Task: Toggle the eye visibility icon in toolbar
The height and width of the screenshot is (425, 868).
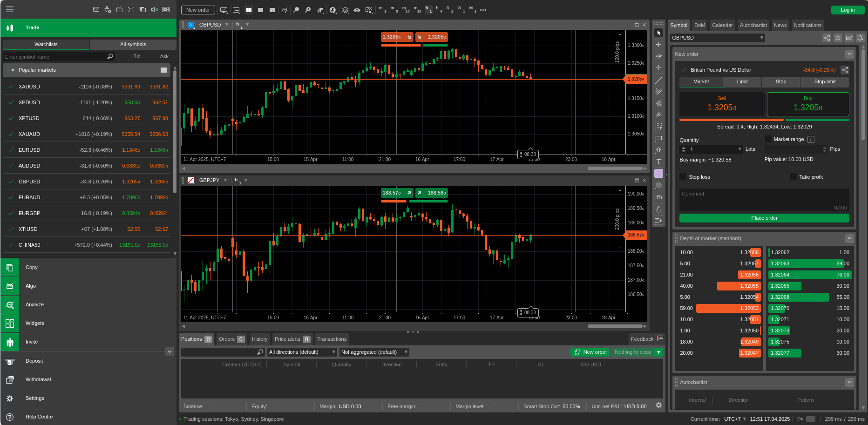Action: pyautogui.click(x=357, y=10)
